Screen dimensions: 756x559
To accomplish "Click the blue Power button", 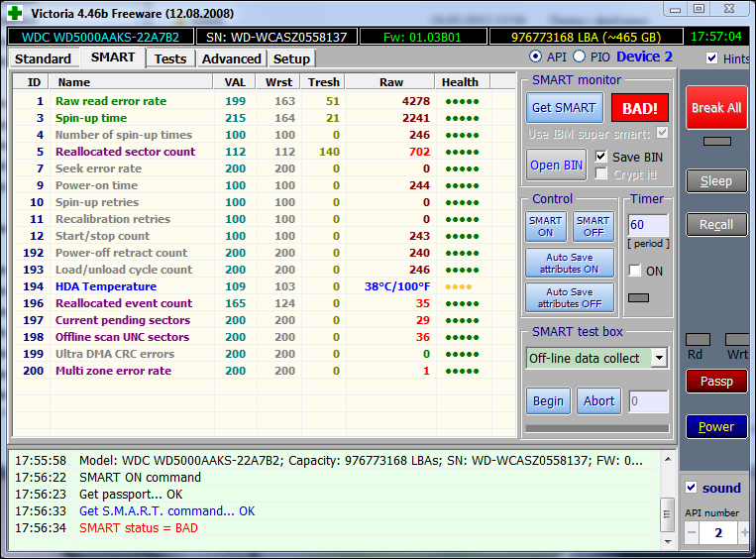I will pos(716,426).
